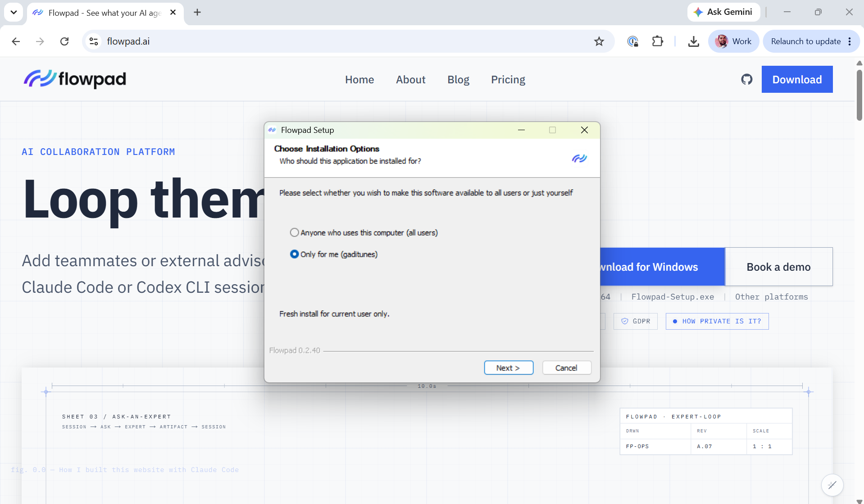Open a new browser tab

coord(197,12)
